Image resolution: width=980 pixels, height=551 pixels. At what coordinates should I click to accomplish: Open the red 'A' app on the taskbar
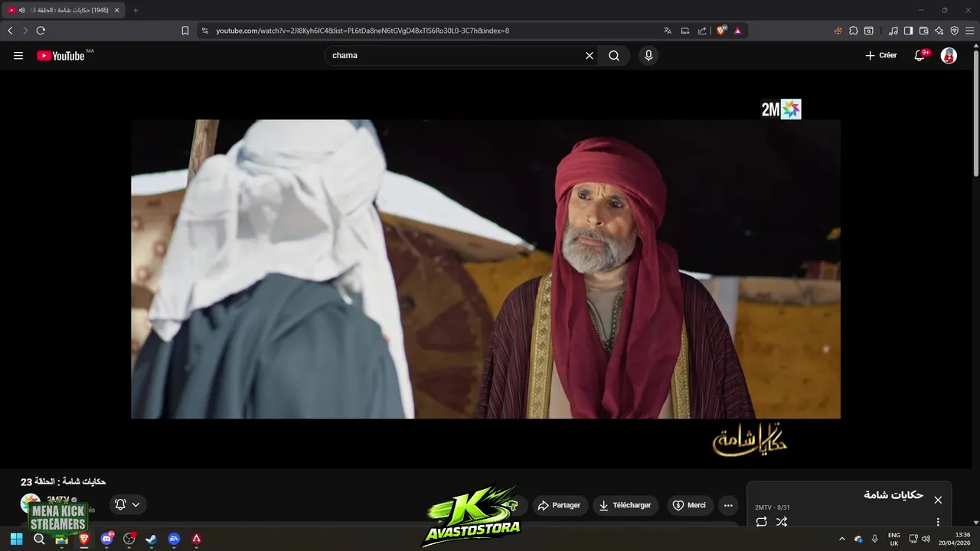196,539
